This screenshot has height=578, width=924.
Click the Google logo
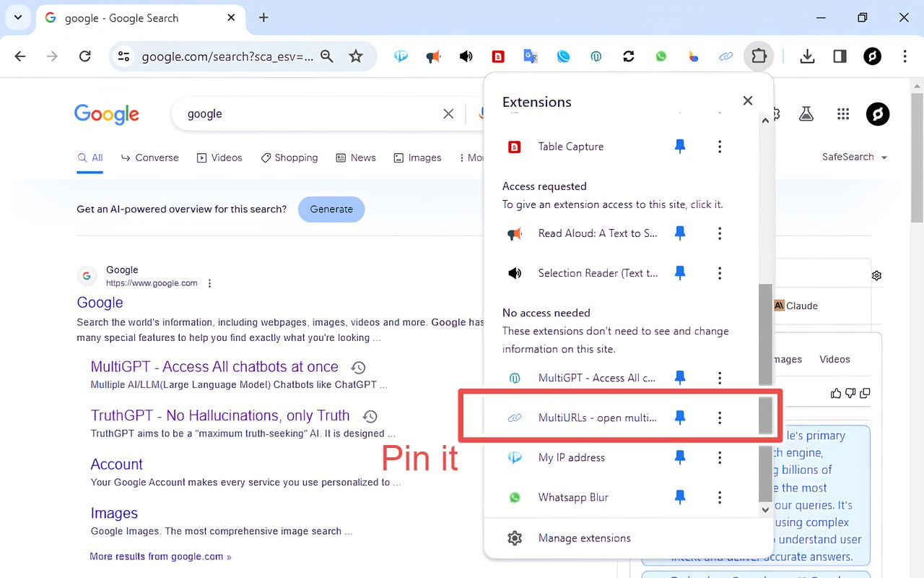tap(106, 114)
